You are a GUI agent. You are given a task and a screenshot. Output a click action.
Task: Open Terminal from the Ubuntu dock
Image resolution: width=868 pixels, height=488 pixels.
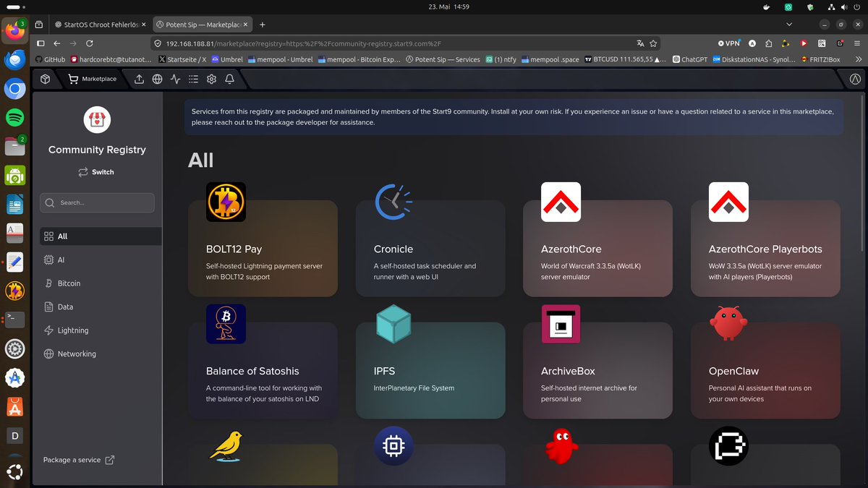pyautogui.click(x=15, y=320)
